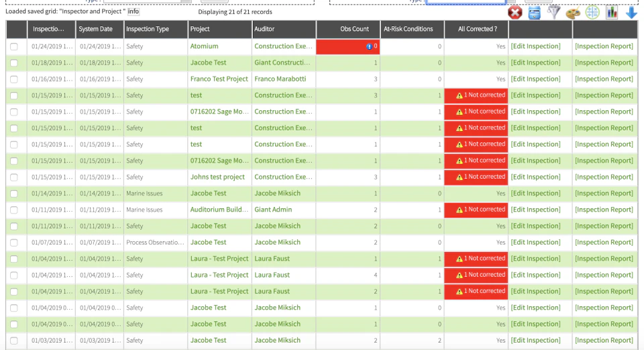Click the warning triangle in Johns test project row

pyautogui.click(x=459, y=177)
